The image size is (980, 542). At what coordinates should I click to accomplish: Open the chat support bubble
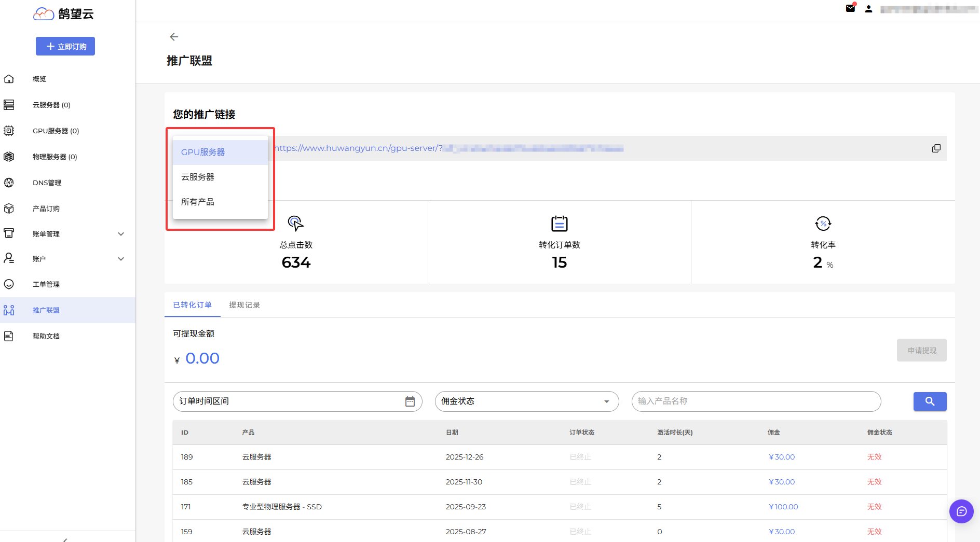coord(961,511)
